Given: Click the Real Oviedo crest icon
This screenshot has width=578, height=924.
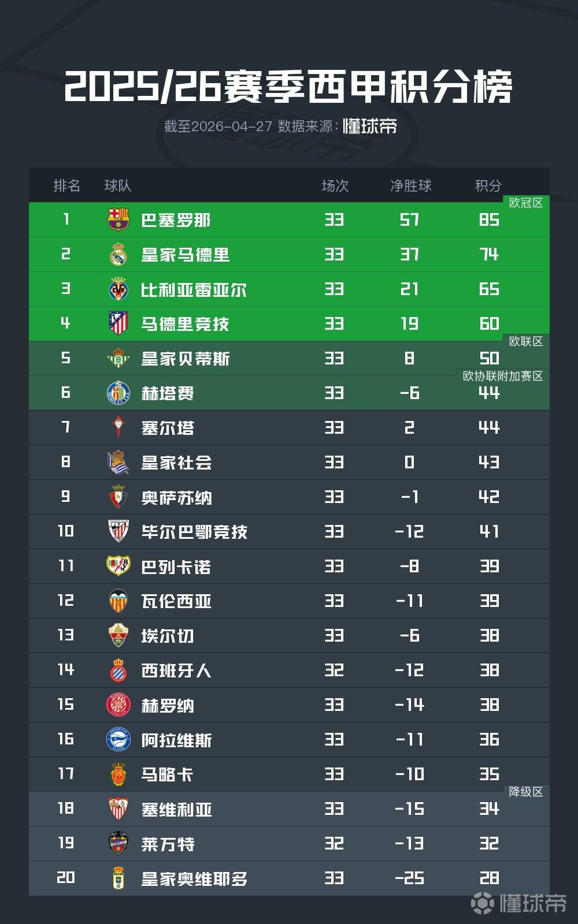Looking at the screenshot, I should tap(118, 878).
